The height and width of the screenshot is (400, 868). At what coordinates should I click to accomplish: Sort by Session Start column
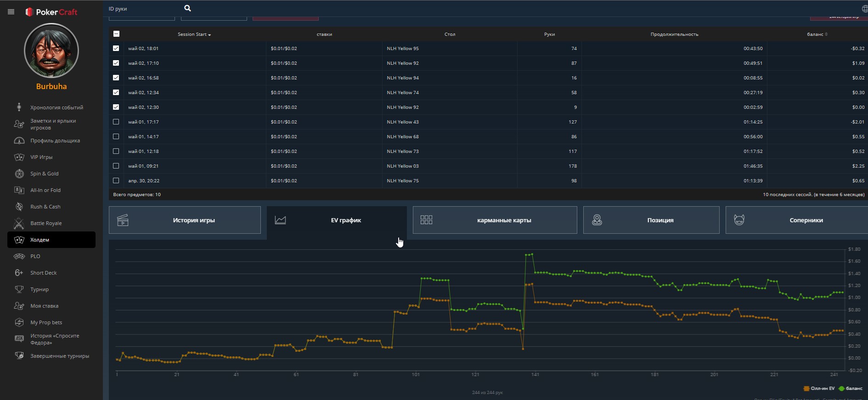tap(194, 34)
